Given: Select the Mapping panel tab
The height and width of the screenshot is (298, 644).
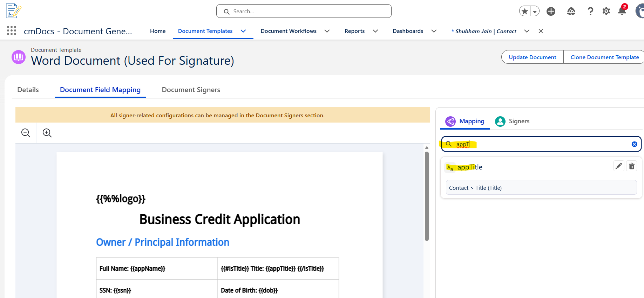Looking at the screenshot, I should point(465,121).
